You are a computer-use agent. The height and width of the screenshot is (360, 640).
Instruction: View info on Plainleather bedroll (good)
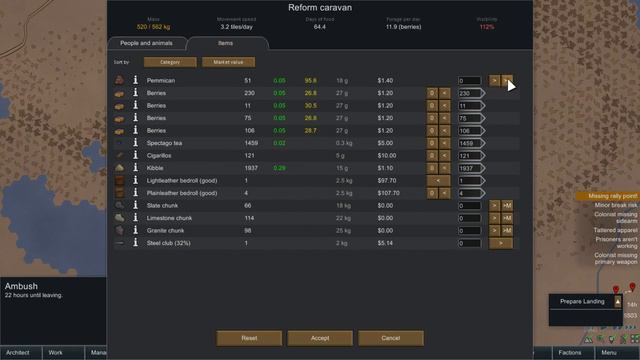pyautogui.click(x=136, y=193)
